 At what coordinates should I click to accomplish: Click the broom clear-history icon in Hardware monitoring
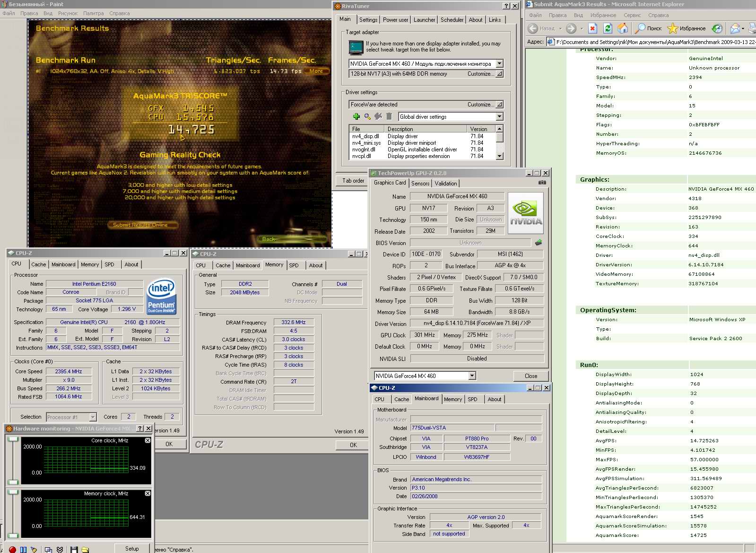click(34, 549)
